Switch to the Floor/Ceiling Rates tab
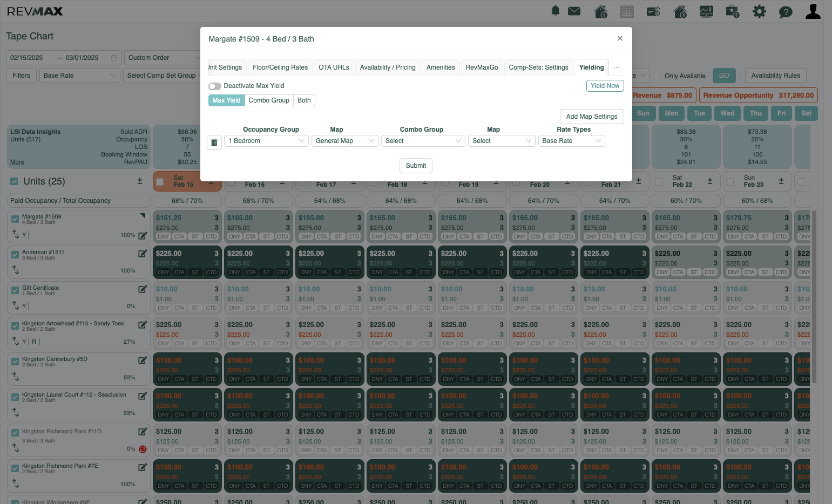The height and width of the screenshot is (504, 832). [x=280, y=67]
